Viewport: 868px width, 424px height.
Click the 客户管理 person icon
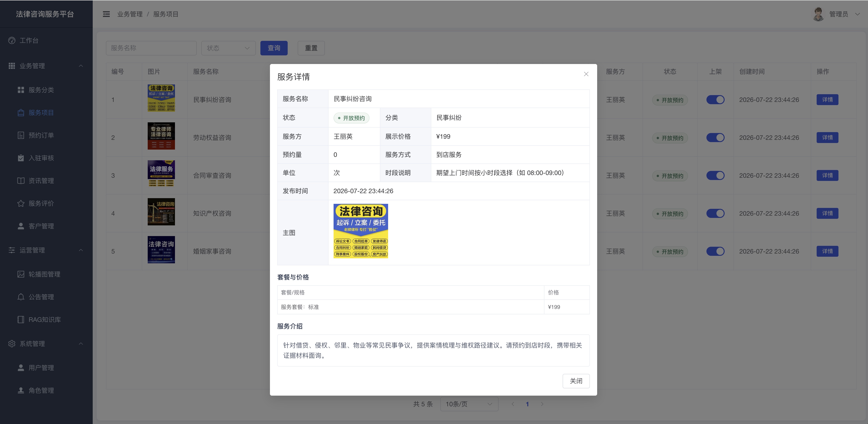click(x=21, y=226)
